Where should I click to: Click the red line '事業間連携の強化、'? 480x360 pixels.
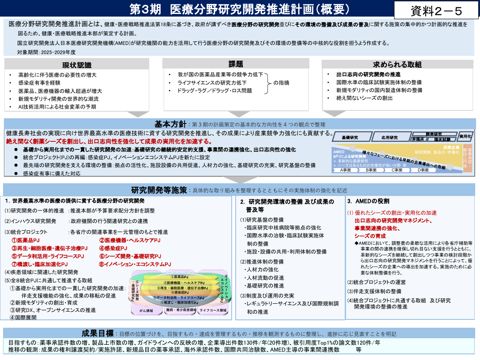click(x=377, y=229)
